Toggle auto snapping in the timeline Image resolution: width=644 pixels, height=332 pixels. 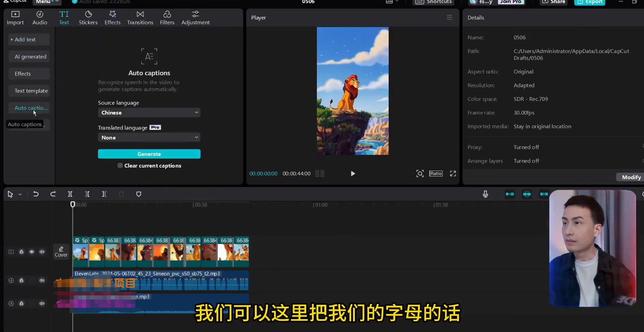(x=527, y=194)
